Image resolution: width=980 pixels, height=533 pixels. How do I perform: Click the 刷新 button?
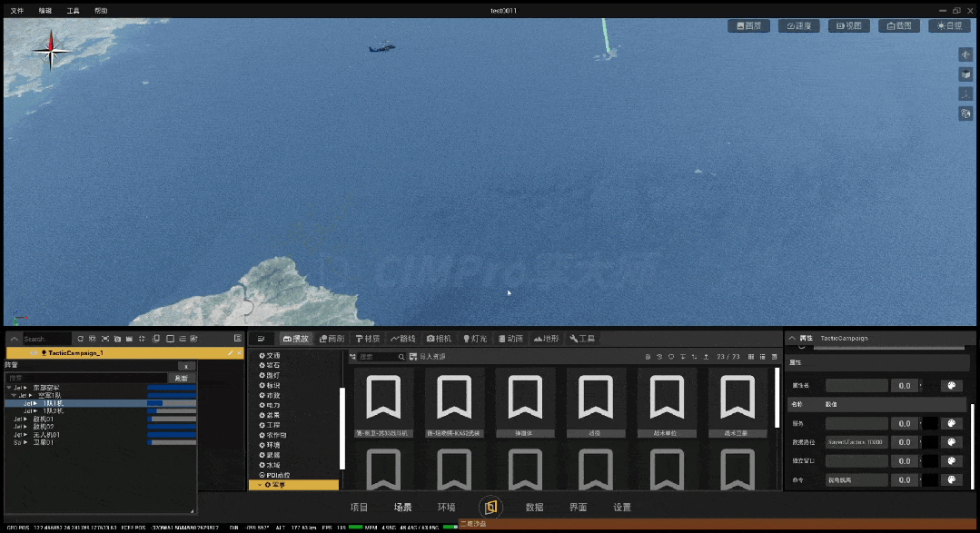coord(182,378)
